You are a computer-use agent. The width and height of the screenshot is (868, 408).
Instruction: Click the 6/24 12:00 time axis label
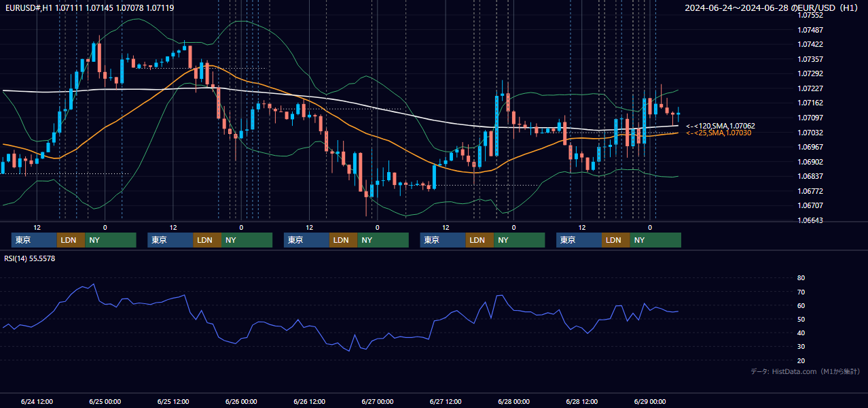pos(37,401)
